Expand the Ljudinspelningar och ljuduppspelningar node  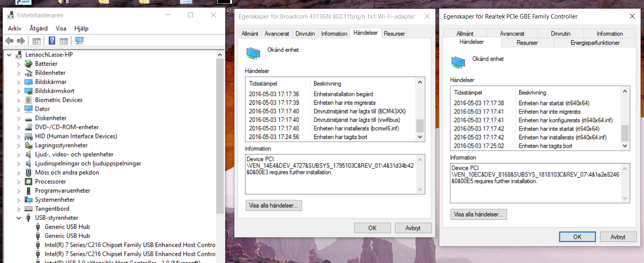19,164
